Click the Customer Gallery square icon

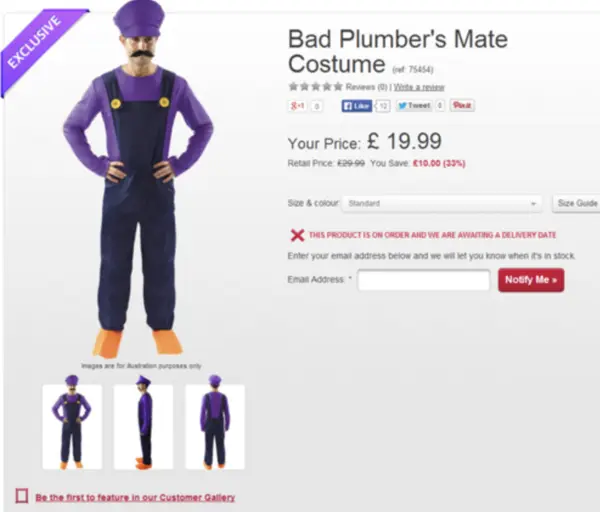[22, 496]
